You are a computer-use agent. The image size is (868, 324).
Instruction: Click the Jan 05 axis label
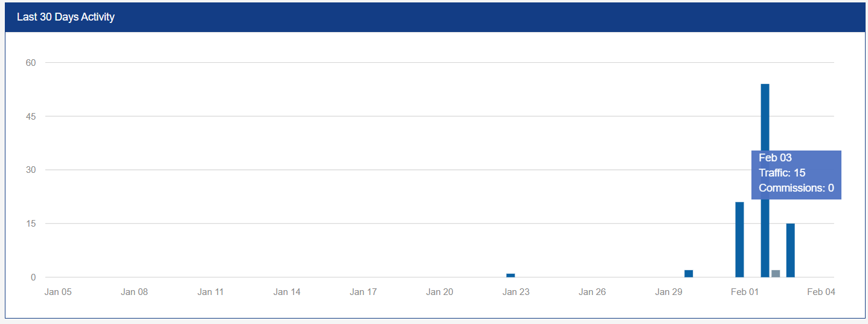pos(58,292)
